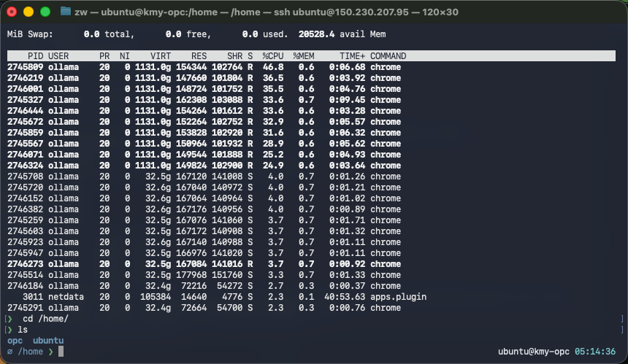
Task: Click the netdata user name
Action: [x=66, y=297]
